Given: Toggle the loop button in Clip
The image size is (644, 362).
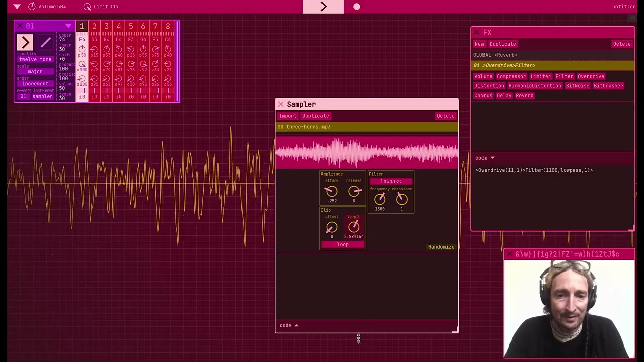Looking at the screenshot, I should tap(343, 244).
